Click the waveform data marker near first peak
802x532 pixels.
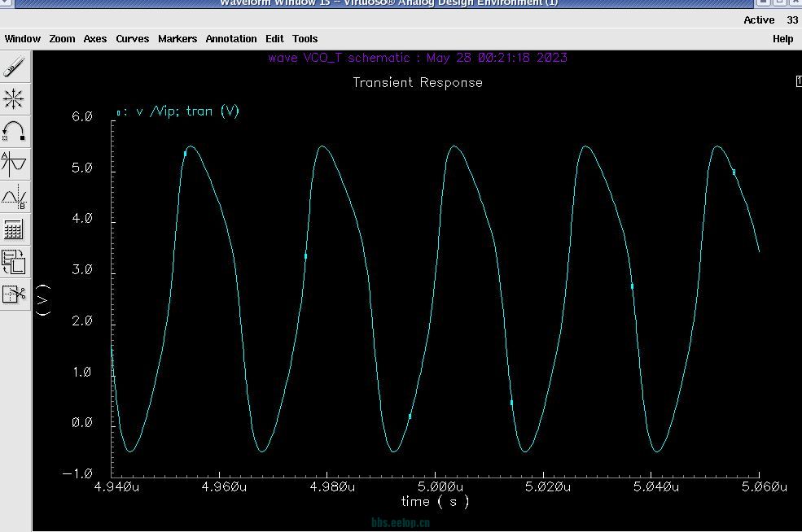coord(185,153)
